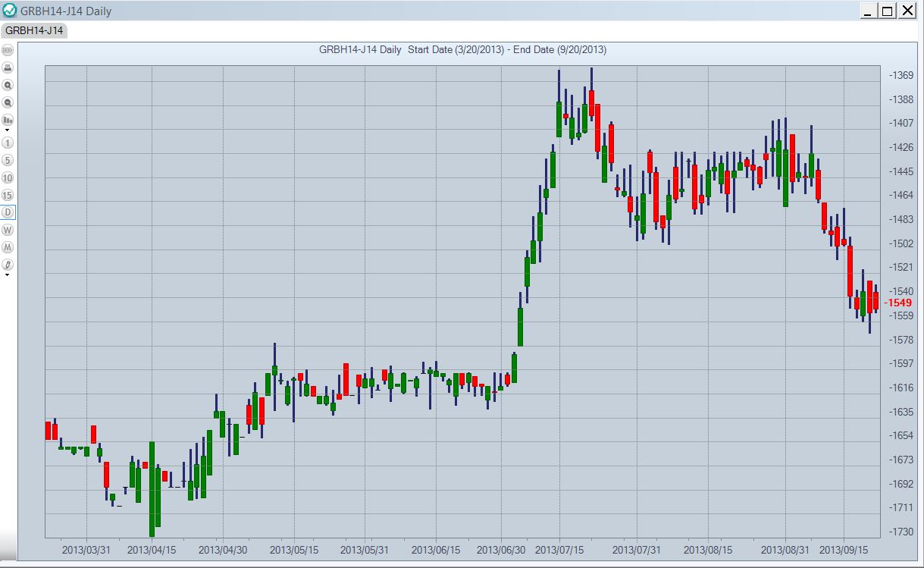
Task: Click the print chart icon
Action: [8, 67]
